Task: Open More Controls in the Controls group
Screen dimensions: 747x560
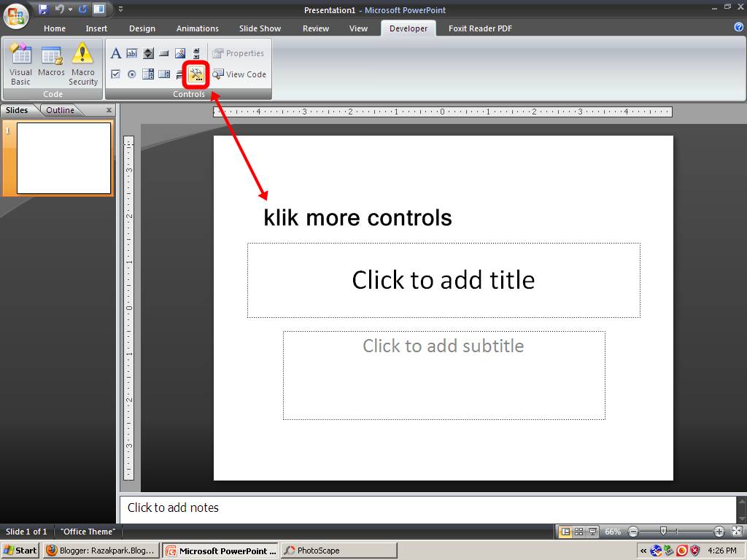Action: pyautogui.click(x=196, y=74)
